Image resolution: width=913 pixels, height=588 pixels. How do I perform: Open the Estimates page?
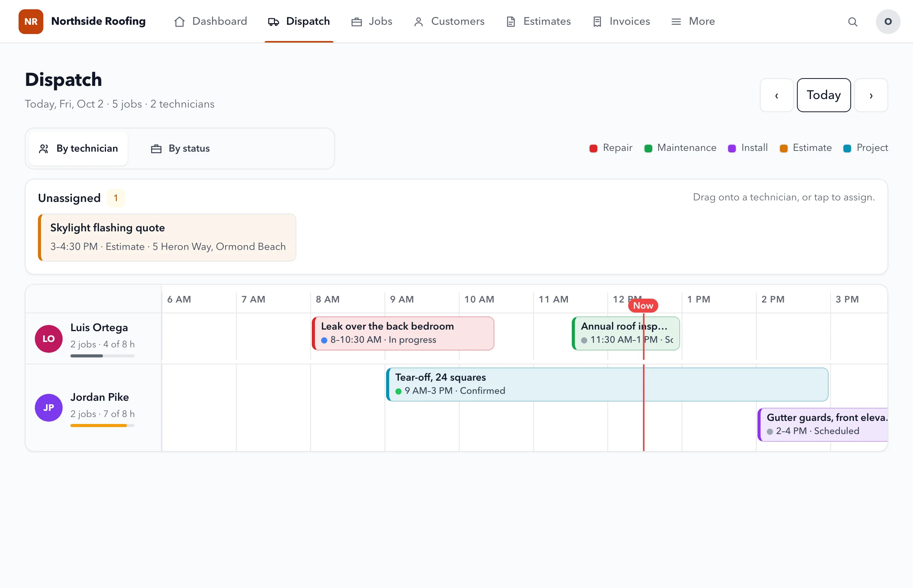[539, 22]
